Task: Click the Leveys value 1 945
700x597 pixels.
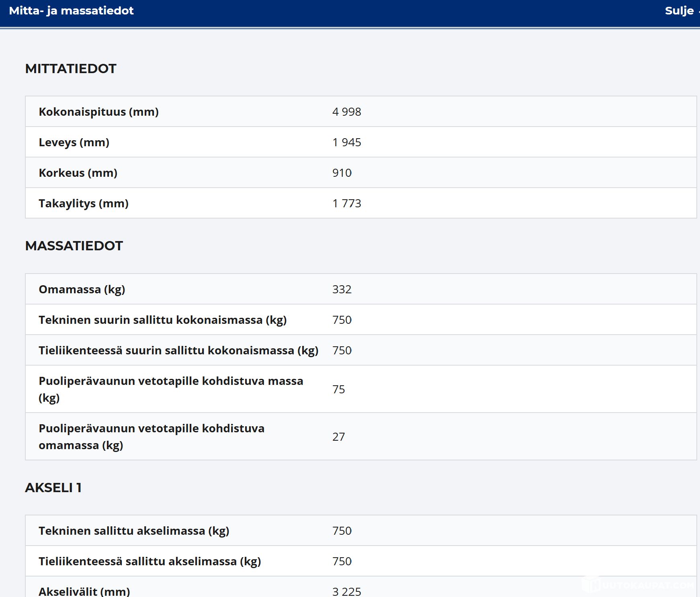Action: pos(346,142)
